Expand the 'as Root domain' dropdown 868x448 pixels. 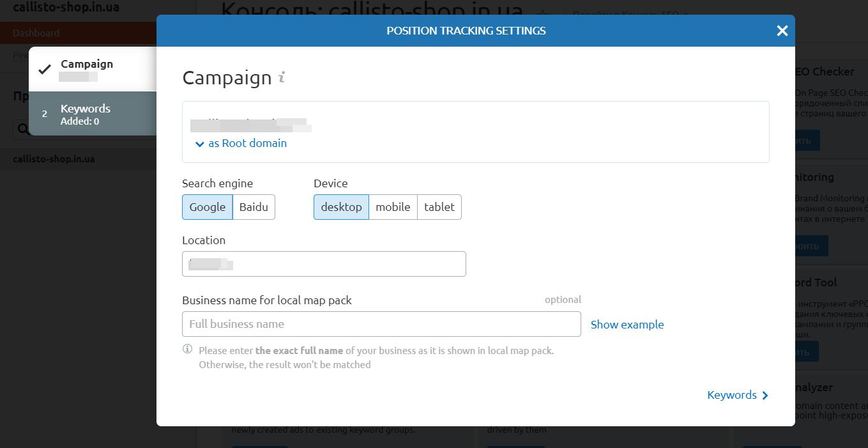click(x=241, y=143)
